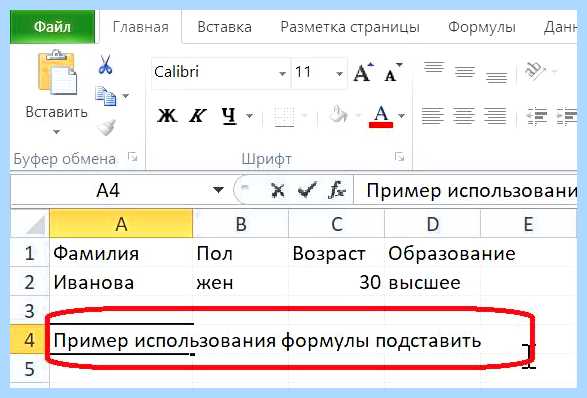The width and height of the screenshot is (587, 398).
Task: Select column A header
Action: 121,224
